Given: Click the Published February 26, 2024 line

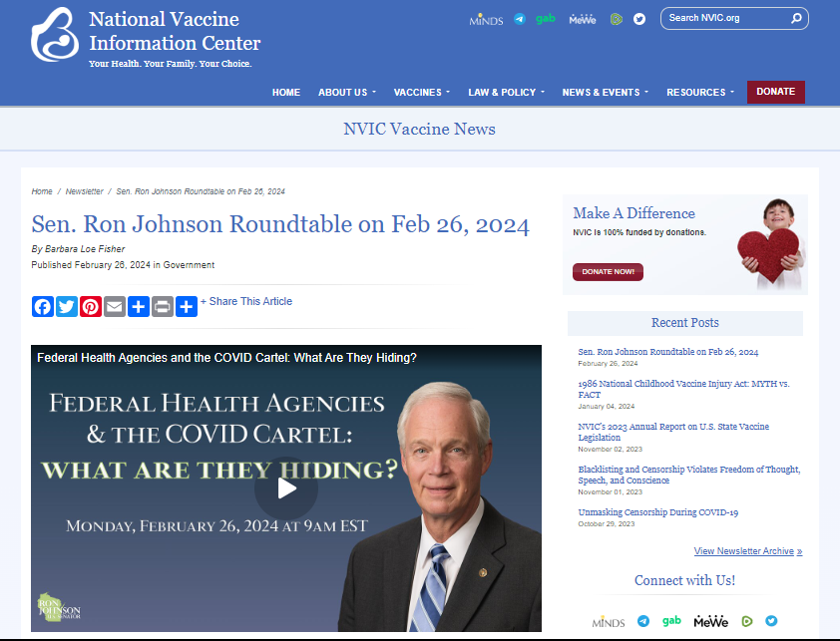Looking at the screenshot, I should click(123, 265).
